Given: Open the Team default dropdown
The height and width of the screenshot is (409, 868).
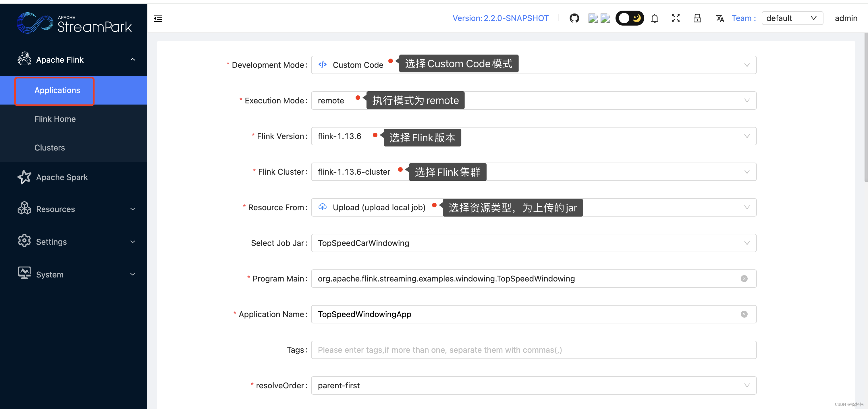Looking at the screenshot, I should tap(792, 18).
